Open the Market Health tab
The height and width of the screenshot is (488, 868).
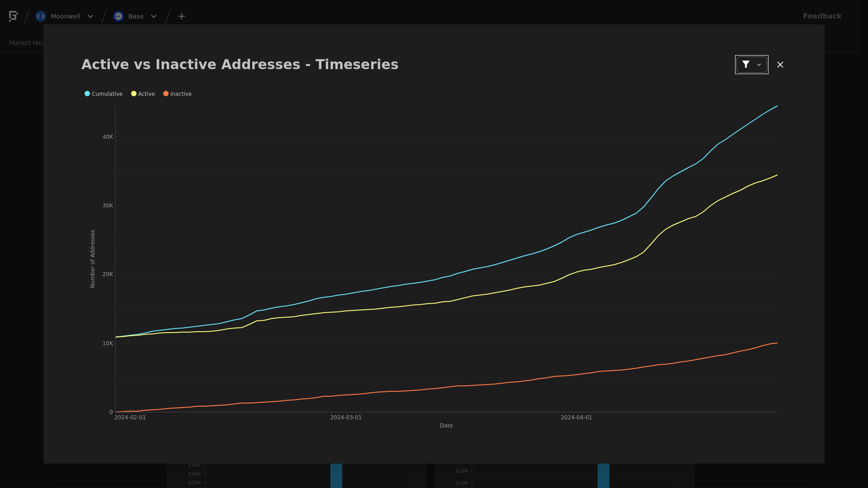click(x=26, y=43)
